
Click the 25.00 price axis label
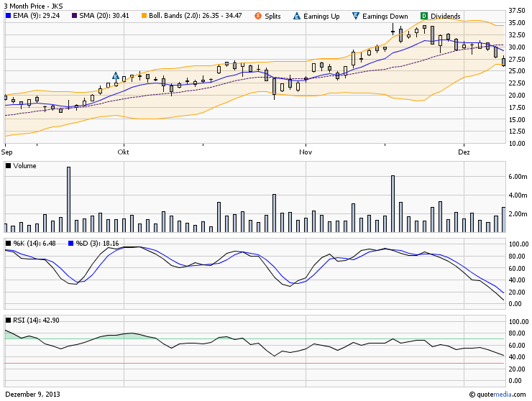point(517,71)
